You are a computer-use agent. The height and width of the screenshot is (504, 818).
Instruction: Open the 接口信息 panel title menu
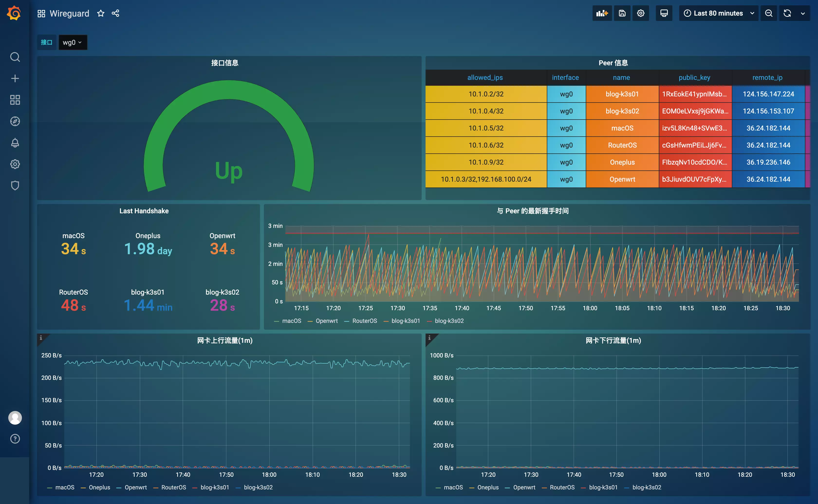(224, 63)
